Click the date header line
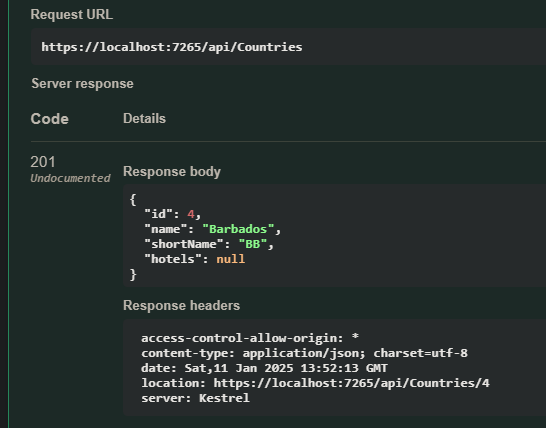Viewport: 546px width, 428px height. coord(264,368)
